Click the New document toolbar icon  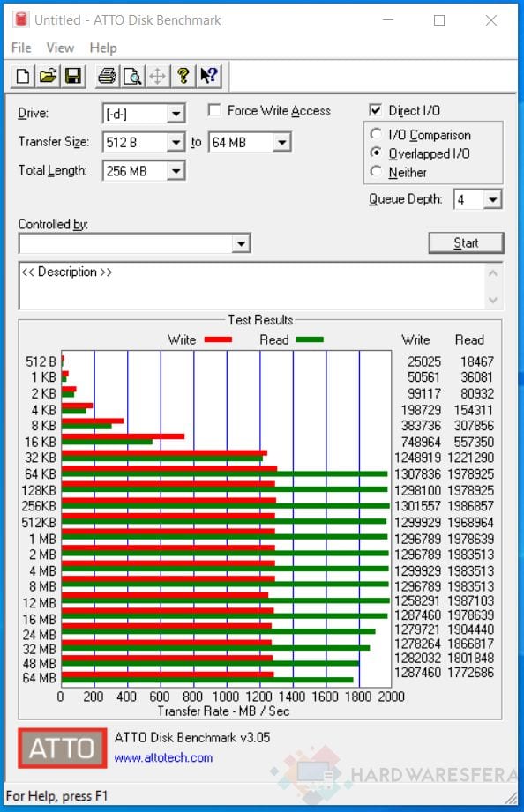(x=23, y=76)
